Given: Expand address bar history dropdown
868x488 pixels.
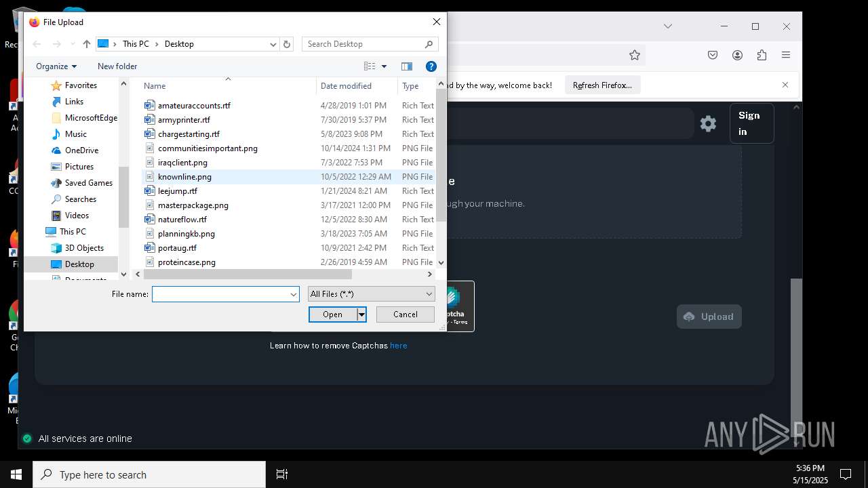Looking at the screenshot, I should pyautogui.click(x=273, y=44).
